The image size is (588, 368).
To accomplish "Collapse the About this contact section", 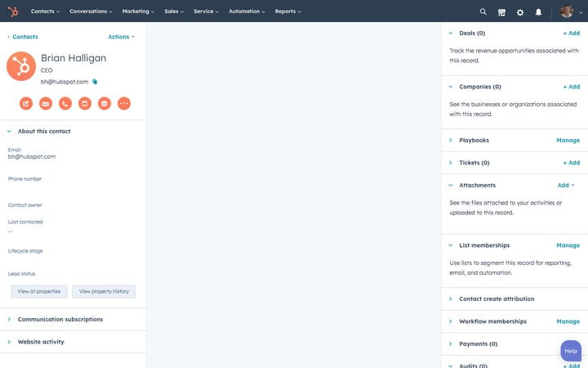I will coord(9,132).
